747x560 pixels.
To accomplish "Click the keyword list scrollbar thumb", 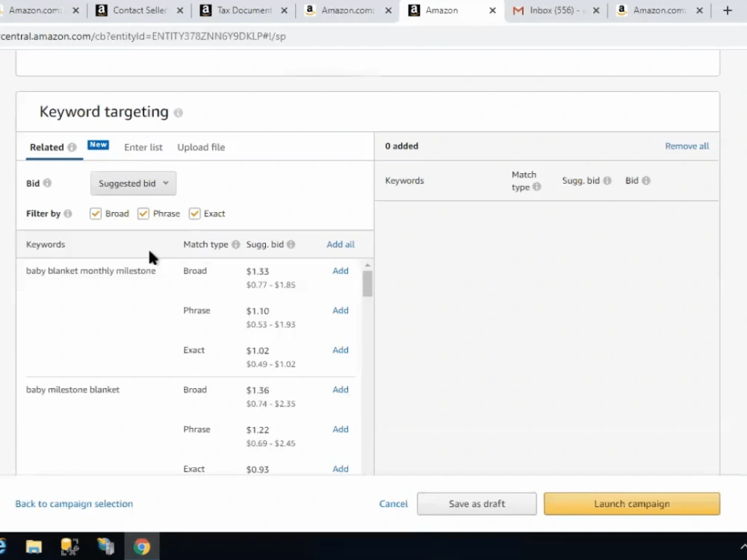I will pos(368,284).
